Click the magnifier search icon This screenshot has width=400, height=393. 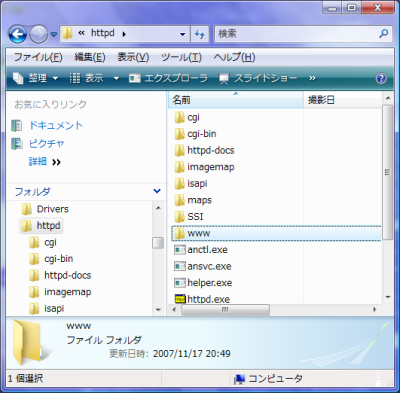(x=384, y=33)
